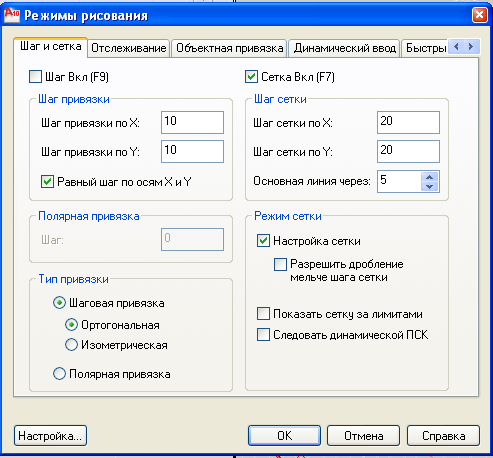Click the AutoCAD icon in title bar
This screenshot has width=493, height=458.
(12, 15)
